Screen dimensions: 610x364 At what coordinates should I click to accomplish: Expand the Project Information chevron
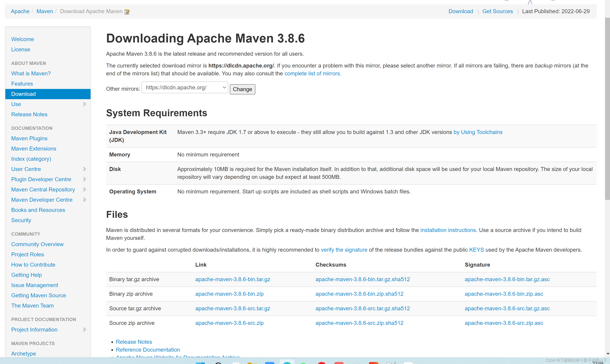84,329
